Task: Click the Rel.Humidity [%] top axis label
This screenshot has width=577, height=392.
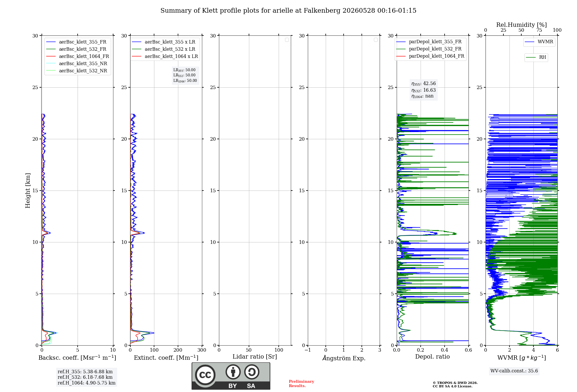Action: (521, 25)
